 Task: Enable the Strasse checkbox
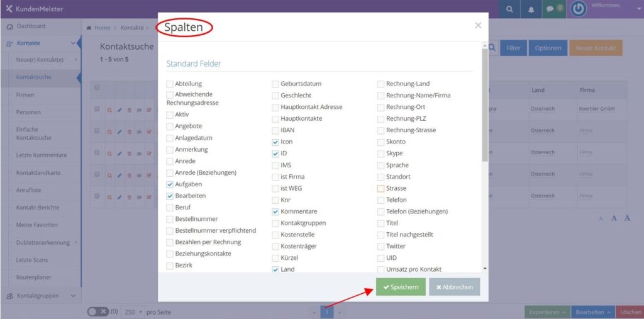380,189
